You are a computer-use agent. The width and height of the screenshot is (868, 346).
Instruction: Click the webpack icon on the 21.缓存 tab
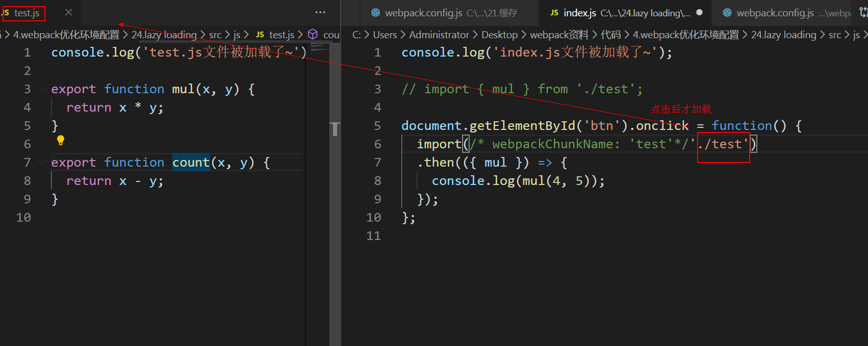click(x=375, y=13)
